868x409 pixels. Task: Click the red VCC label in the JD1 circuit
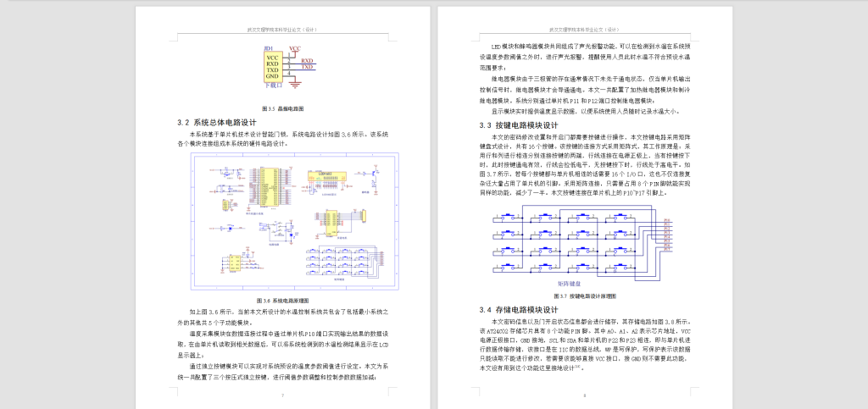[x=295, y=48]
